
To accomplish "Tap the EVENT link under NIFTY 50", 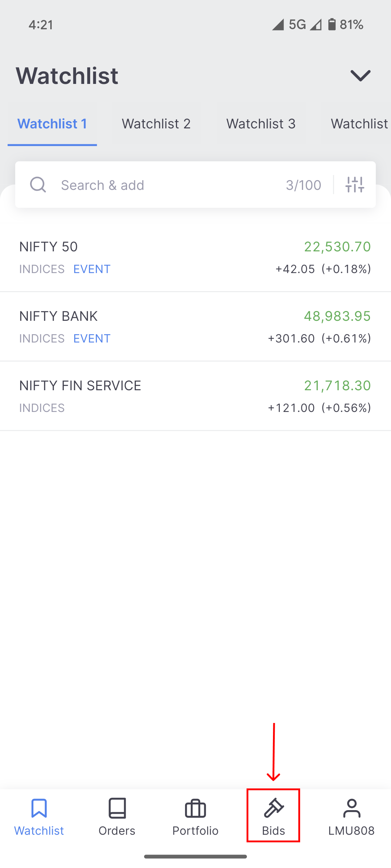I will (x=92, y=269).
